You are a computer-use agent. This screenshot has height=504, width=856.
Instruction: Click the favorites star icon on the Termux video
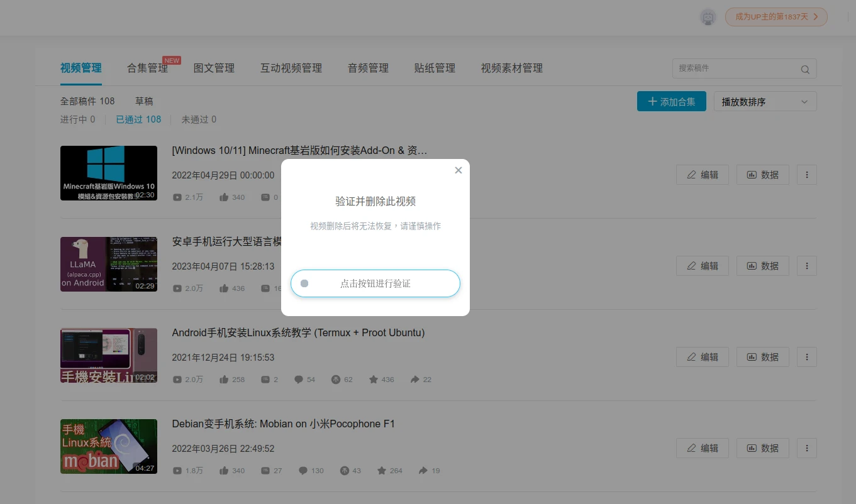tap(374, 380)
